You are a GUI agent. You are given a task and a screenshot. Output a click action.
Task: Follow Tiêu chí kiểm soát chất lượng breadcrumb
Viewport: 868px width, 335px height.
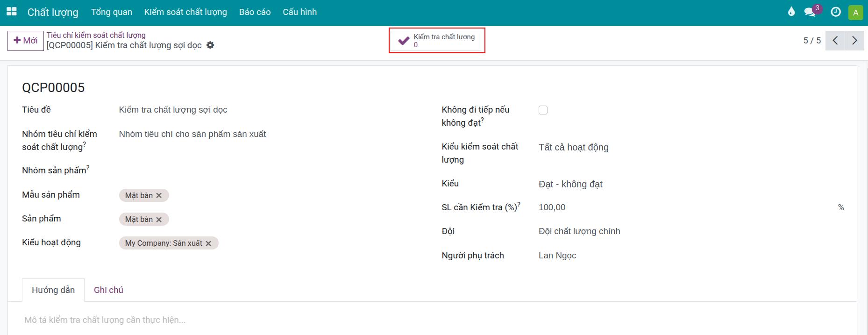[x=96, y=35]
